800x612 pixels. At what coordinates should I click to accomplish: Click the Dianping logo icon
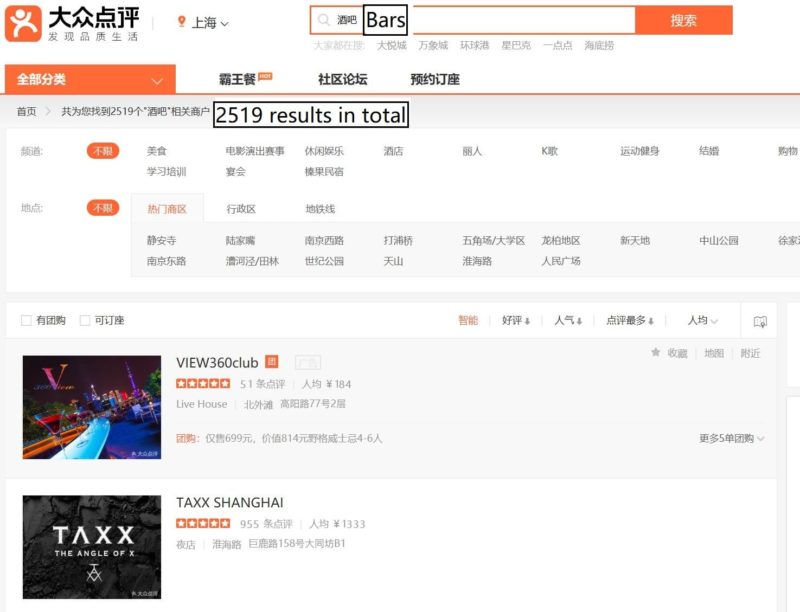[23, 23]
